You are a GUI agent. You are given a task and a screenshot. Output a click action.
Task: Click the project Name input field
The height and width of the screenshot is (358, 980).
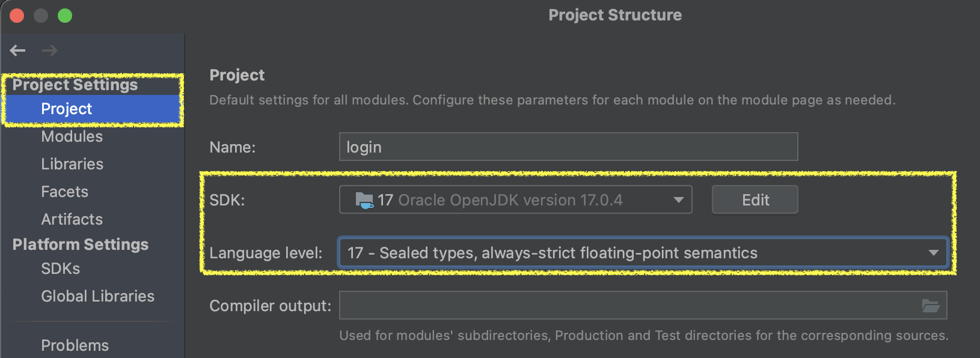coord(568,147)
